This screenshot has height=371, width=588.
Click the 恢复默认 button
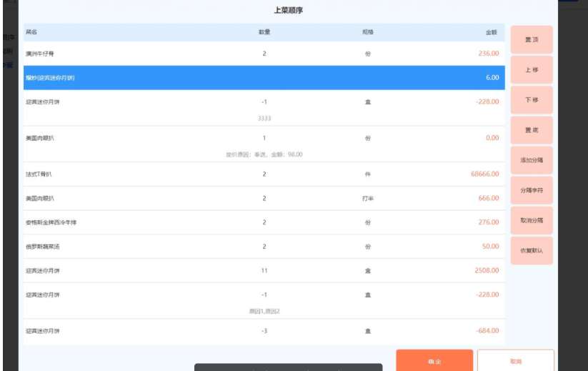pyautogui.click(x=531, y=251)
